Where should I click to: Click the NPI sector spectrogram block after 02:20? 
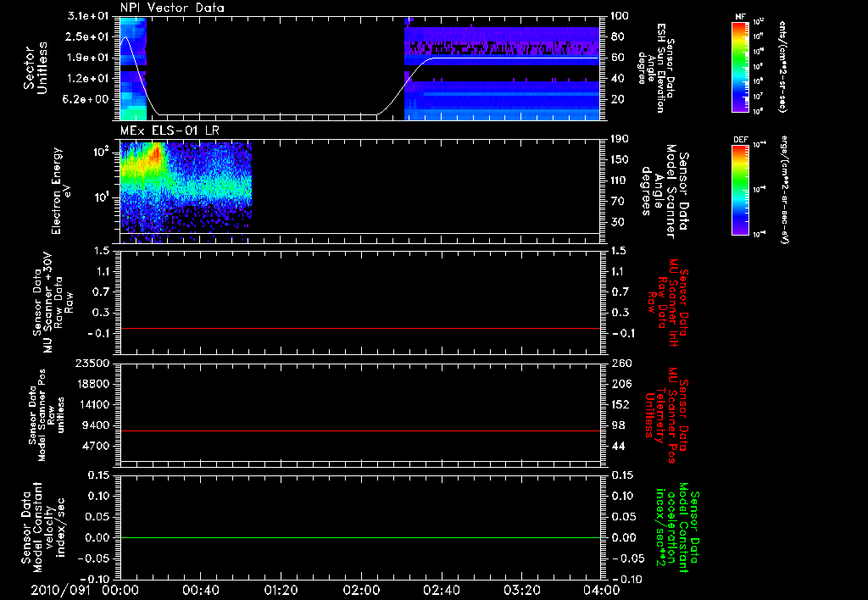502,69
